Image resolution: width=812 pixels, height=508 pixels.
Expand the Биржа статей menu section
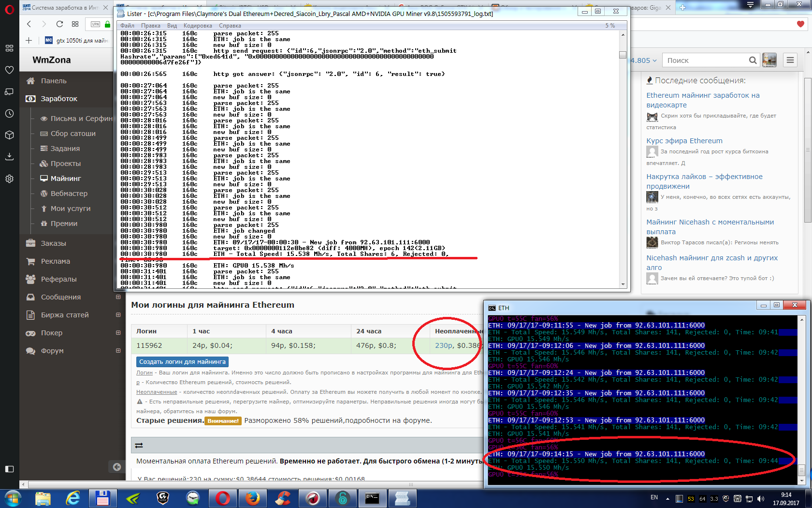(118, 315)
